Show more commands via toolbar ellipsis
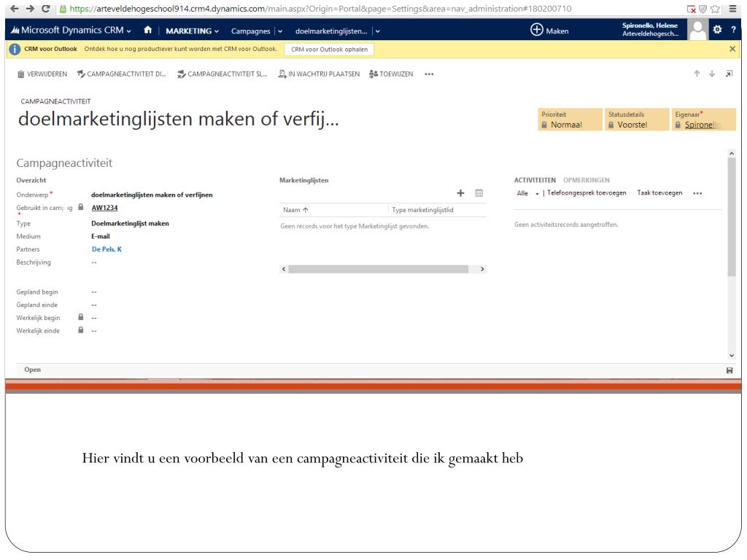The height and width of the screenshot is (560, 747). [x=428, y=74]
